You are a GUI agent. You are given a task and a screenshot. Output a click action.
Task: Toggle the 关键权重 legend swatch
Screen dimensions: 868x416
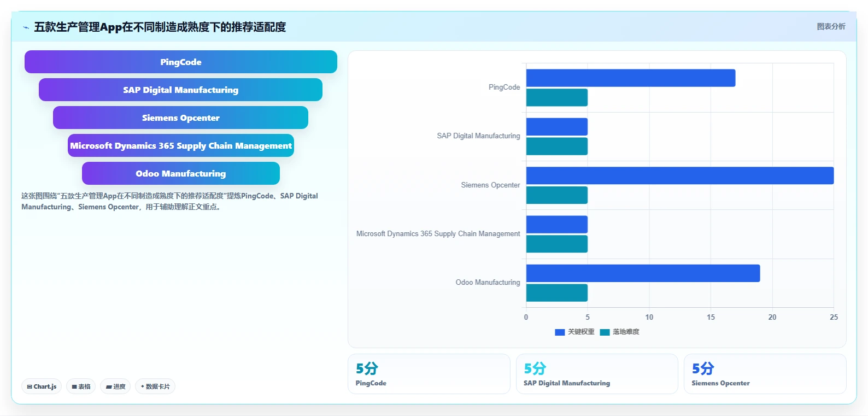tap(560, 332)
